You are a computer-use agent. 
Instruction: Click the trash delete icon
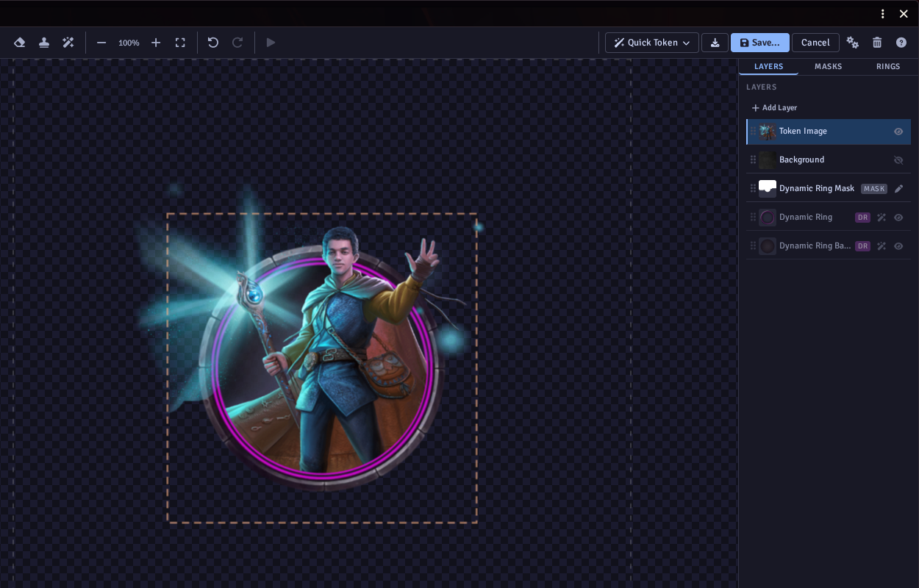877,43
